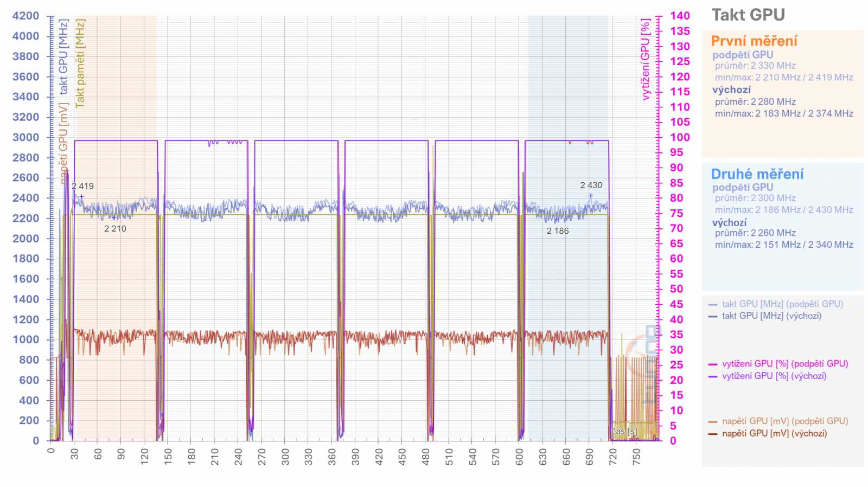Click legend entry 'napětí GPU [mV] (výchozí)'

coord(774,433)
